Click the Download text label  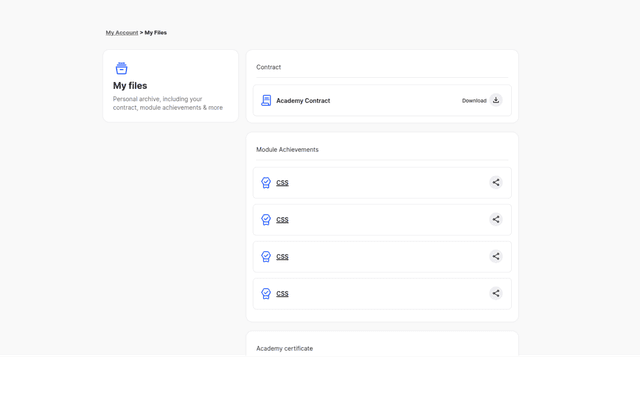(474, 100)
